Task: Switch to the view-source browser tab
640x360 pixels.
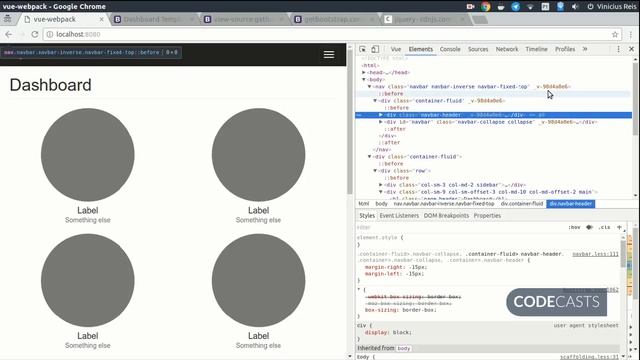Action: tap(243, 19)
